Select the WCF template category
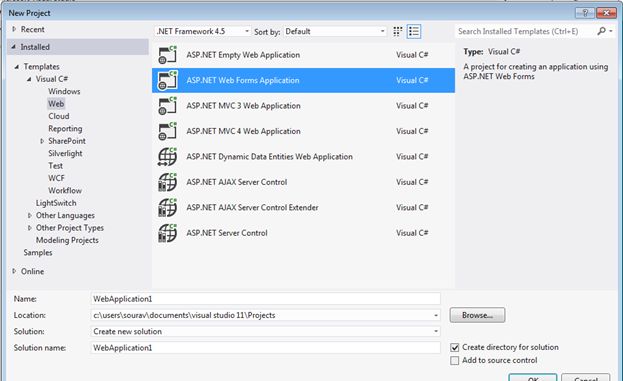The image size is (623, 381). tap(56, 178)
